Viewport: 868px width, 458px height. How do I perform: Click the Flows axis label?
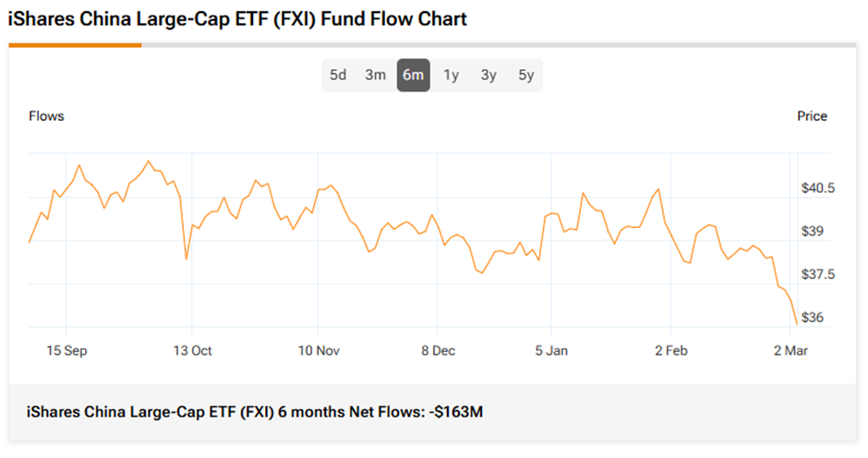(46, 116)
